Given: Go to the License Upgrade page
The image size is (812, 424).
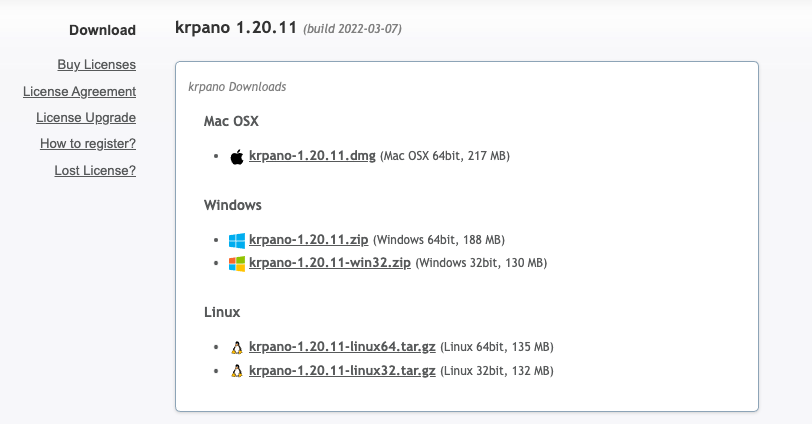Looking at the screenshot, I should tap(86, 118).
